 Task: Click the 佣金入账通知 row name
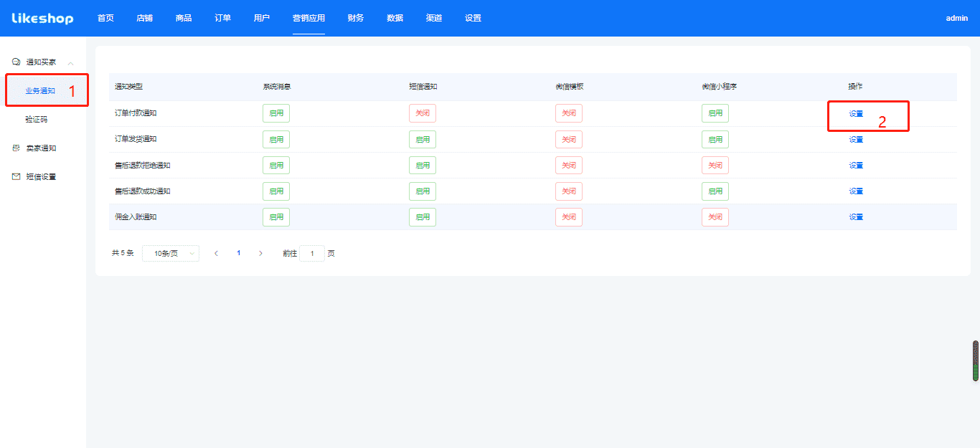tap(136, 216)
